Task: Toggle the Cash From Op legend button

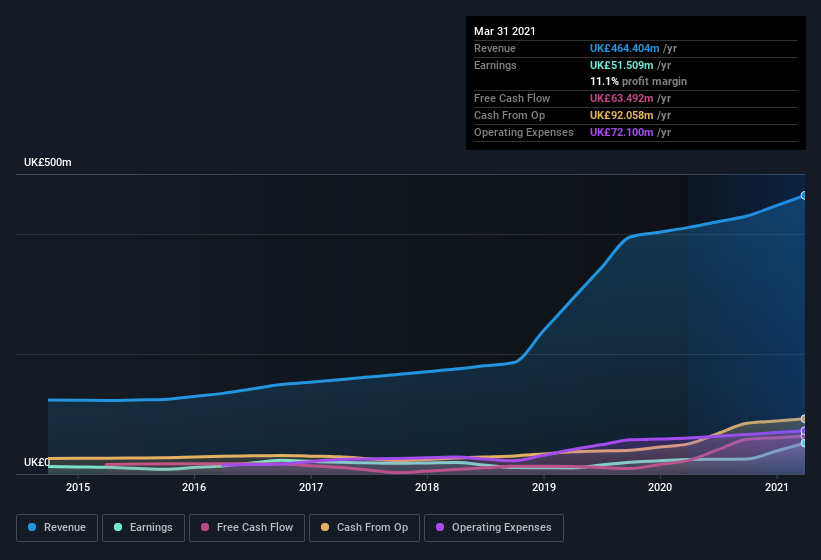Action: (x=364, y=528)
